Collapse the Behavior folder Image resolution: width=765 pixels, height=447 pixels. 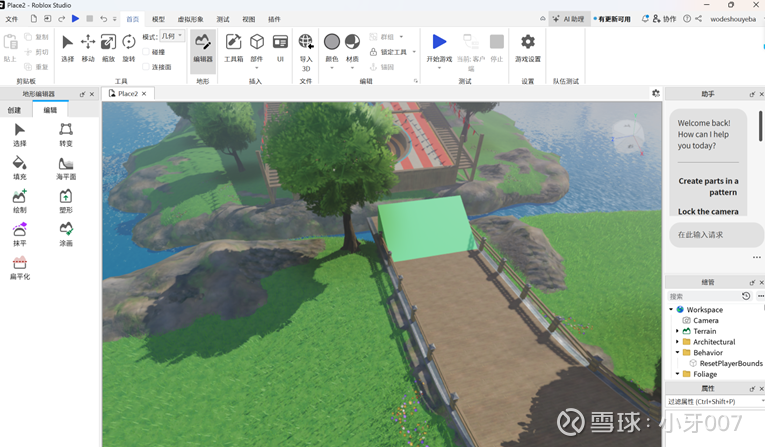coord(677,352)
